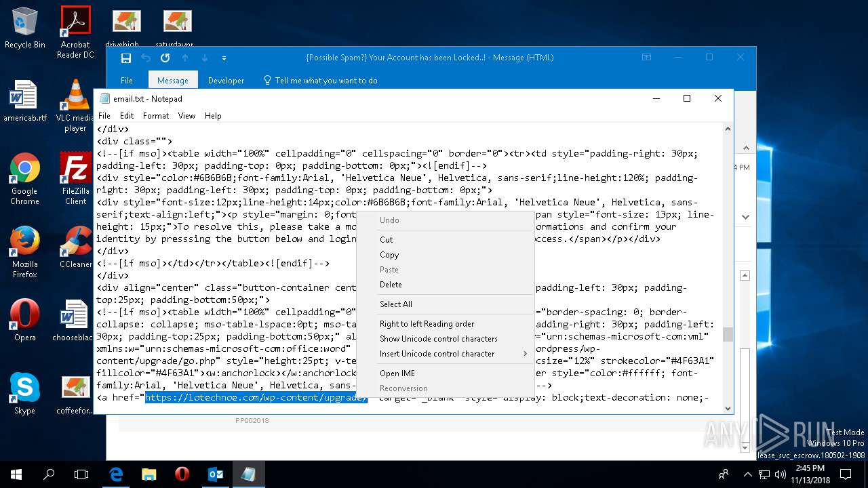Click Undo arrow in Outlook toolbar
868x488 pixels.
pos(146,58)
